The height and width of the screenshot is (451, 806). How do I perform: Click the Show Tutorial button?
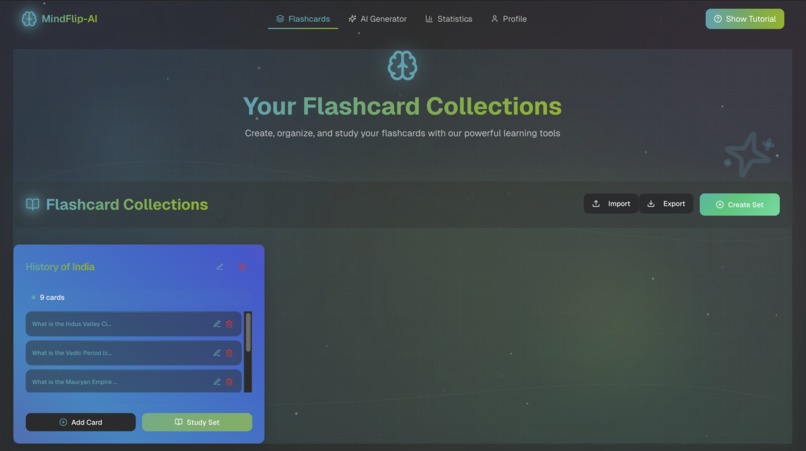click(744, 19)
